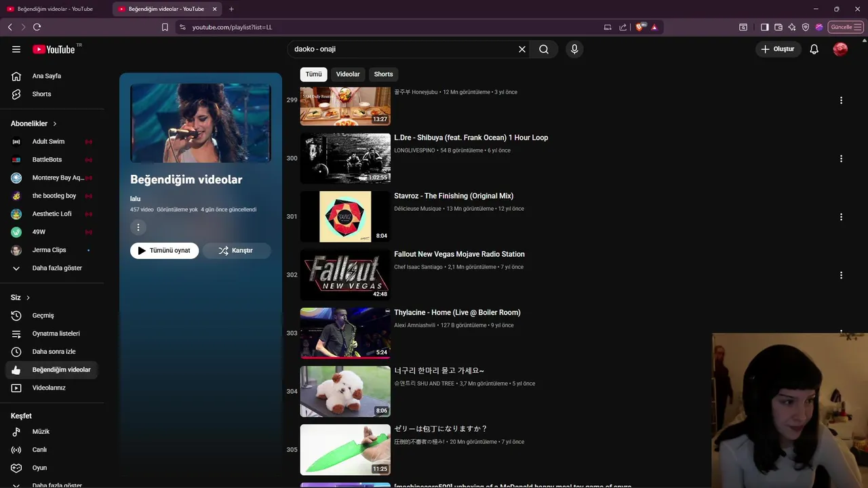868x488 pixels.
Task: Click the search magnifier button
Action: click(544, 49)
